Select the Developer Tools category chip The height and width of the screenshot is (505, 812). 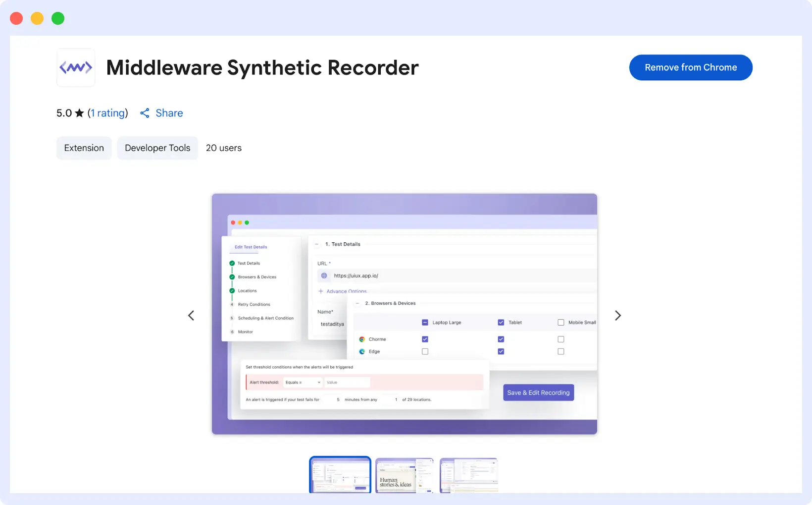(x=157, y=148)
